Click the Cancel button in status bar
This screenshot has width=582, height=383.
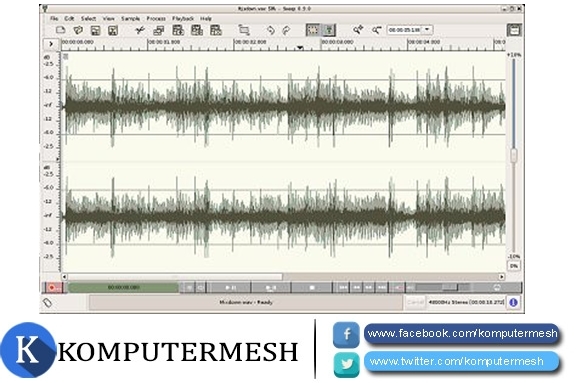point(415,302)
